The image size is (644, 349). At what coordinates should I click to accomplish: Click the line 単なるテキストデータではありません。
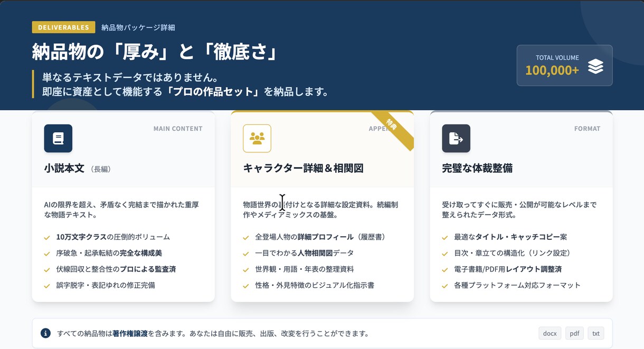[130, 77]
